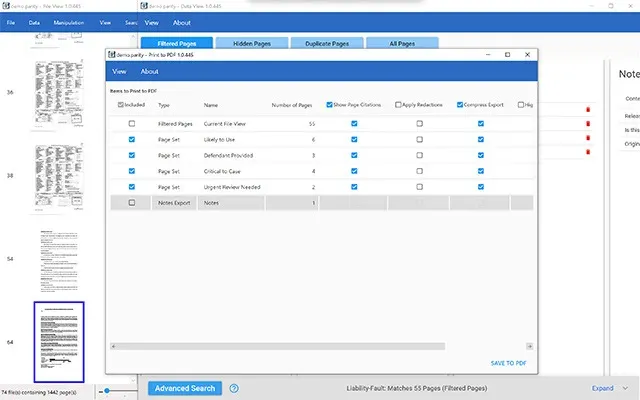This screenshot has width=640, height=400.
Task: Select page 36 thumbnail
Action: pyautogui.click(x=59, y=94)
